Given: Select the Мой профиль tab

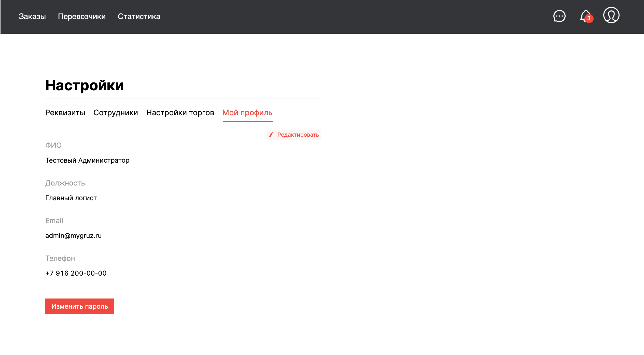Looking at the screenshot, I should [x=247, y=112].
